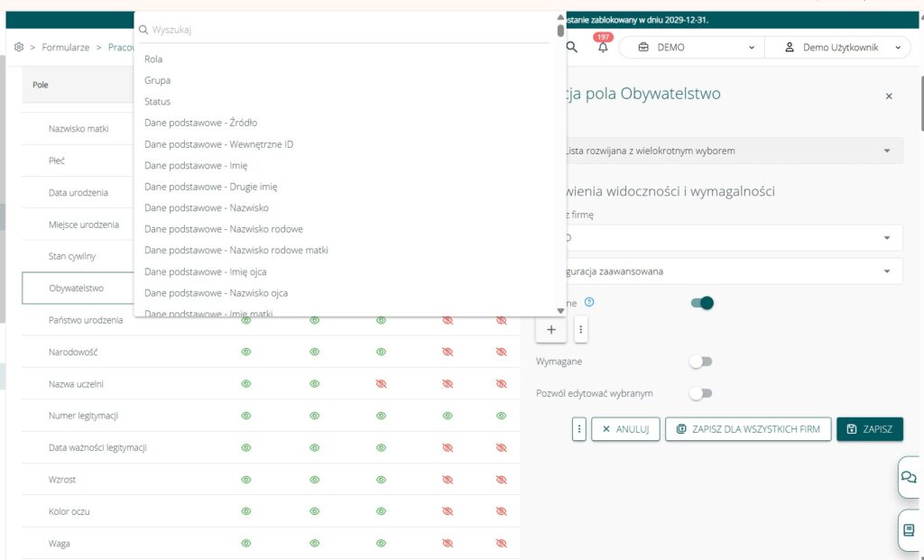This screenshot has height=560, width=924.
Task: Open three-dot menu beside Anuluj button
Action: click(x=579, y=429)
